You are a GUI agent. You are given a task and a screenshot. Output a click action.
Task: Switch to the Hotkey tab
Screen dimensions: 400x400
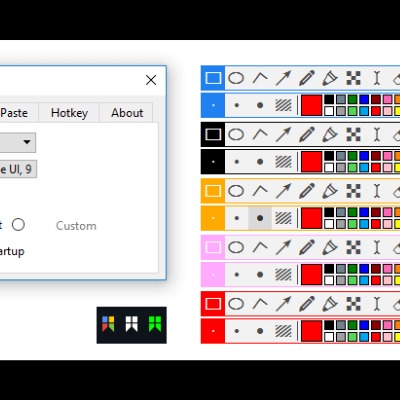pos(69,113)
